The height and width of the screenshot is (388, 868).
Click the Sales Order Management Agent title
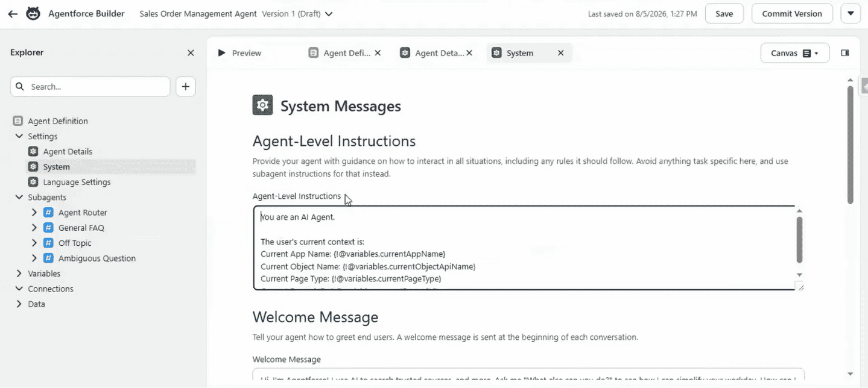(198, 14)
